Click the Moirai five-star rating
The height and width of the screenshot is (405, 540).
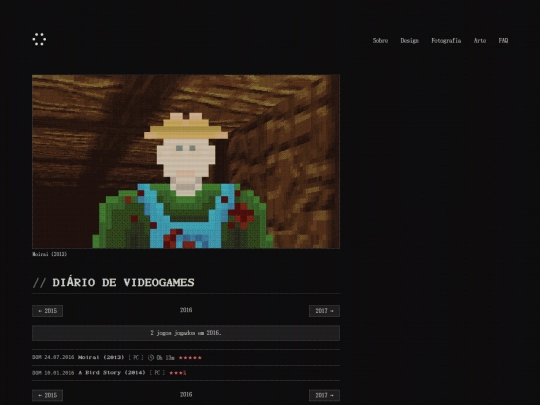(x=190, y=357)
